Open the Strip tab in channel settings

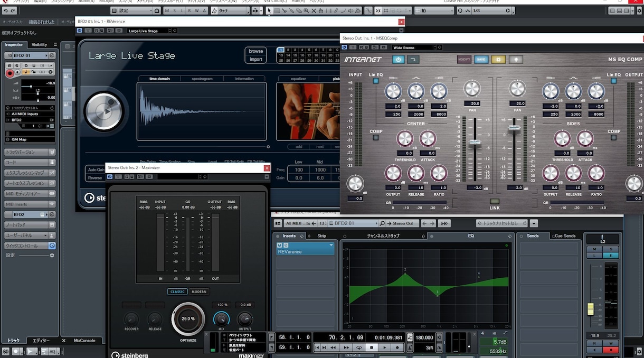coord(321,236)
